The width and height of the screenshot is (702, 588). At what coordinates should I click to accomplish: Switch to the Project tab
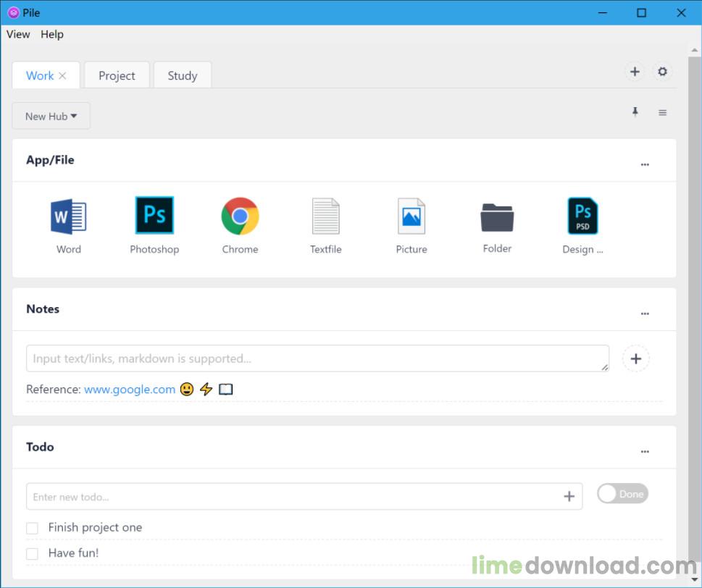tap(117, 75)
